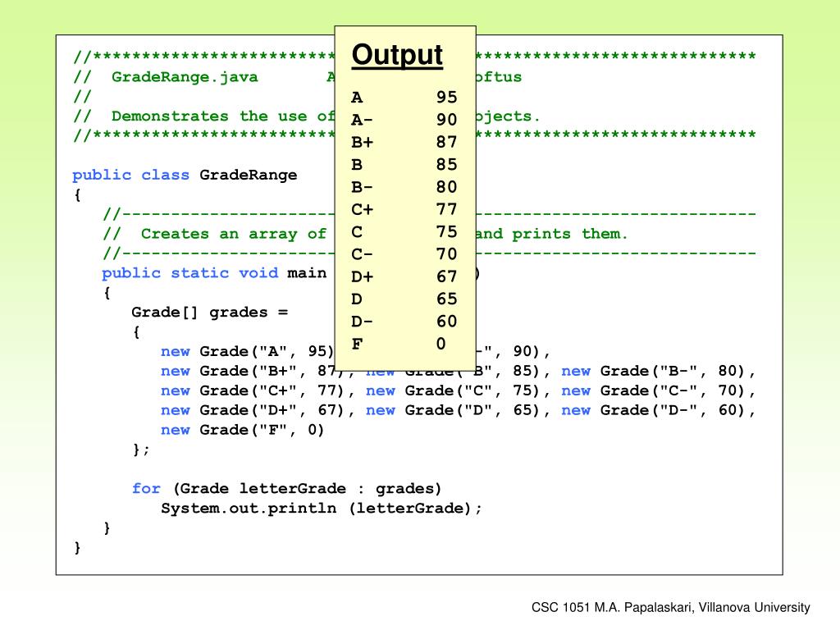Image resolution: width=840 pixels, height=630 pixels.
Task: Click the "oftus" text right of Output box
Action: pyautogui.click(x=499, y=77)
